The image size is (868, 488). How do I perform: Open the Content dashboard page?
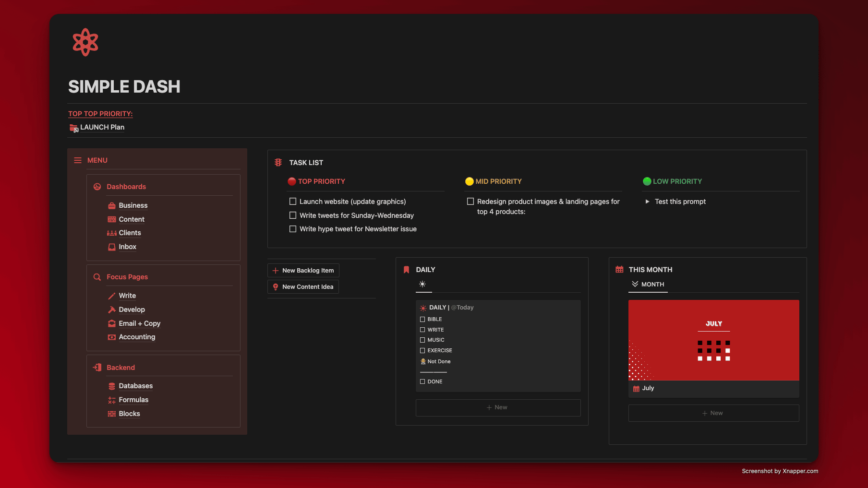132,219
